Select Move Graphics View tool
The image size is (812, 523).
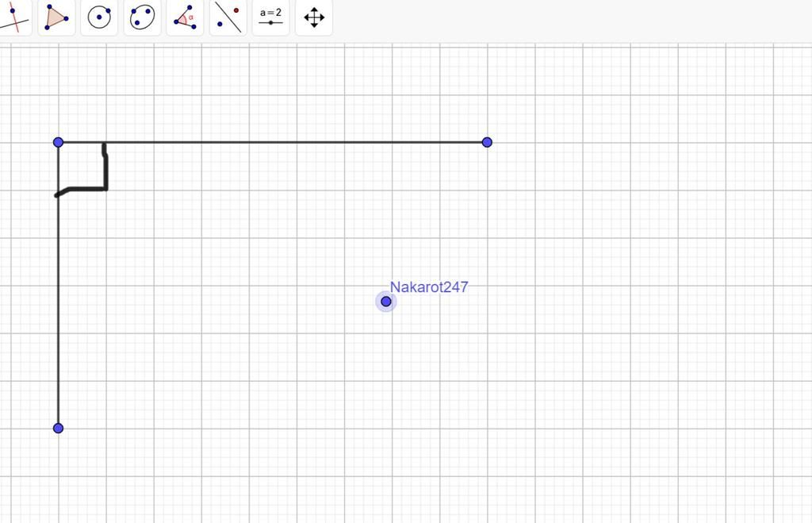(x=314, y=17)
